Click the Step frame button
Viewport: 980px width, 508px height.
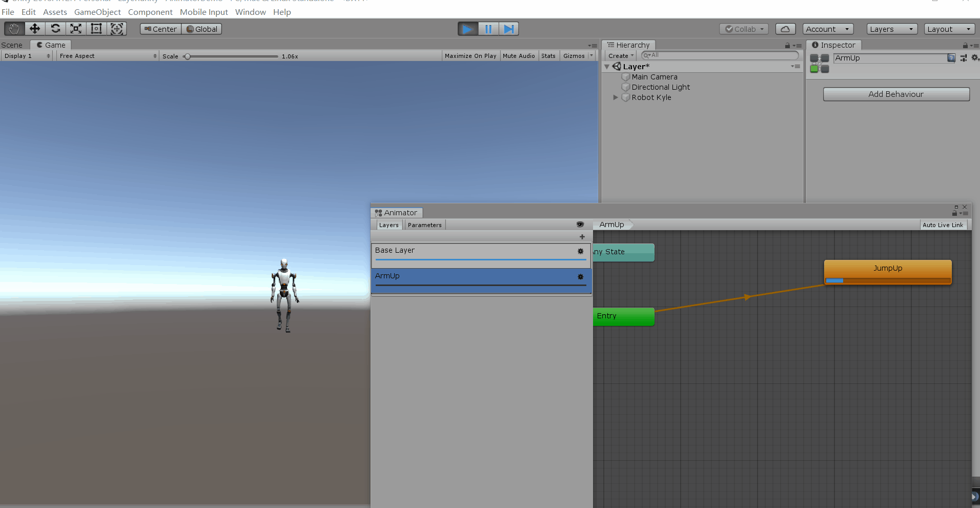click(x=508, y=29)
